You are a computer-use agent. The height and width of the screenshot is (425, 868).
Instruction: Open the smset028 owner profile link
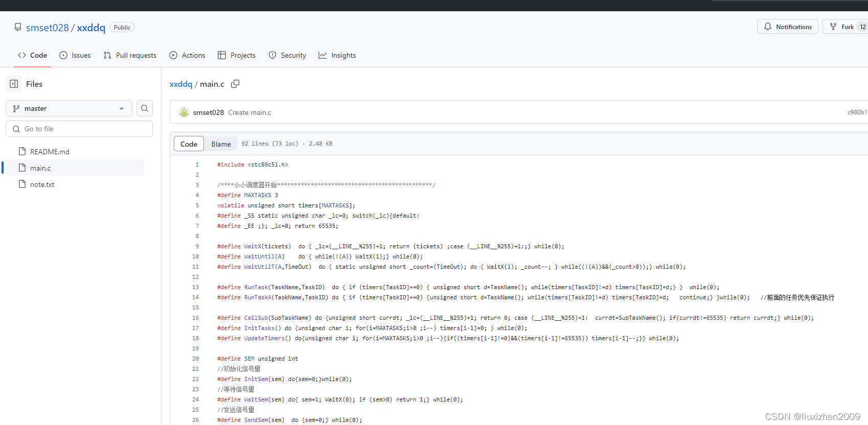[x=47, y=28]
